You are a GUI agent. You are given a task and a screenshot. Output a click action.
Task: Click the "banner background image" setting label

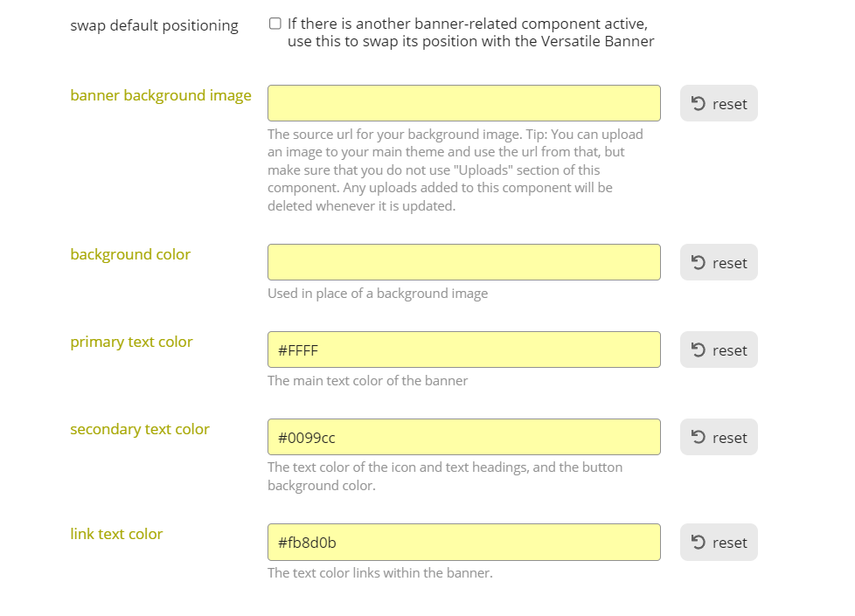tap(161, 95)
